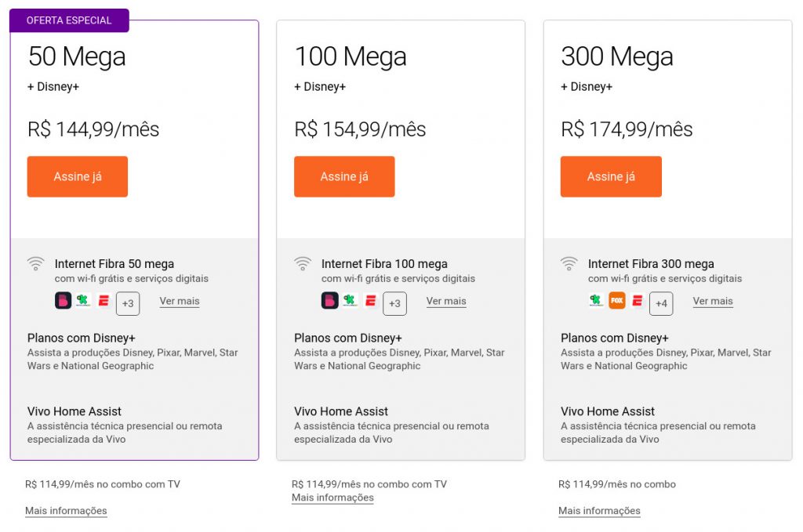Open Mais informações under 100 Mega plan

[x=332, y=498]
